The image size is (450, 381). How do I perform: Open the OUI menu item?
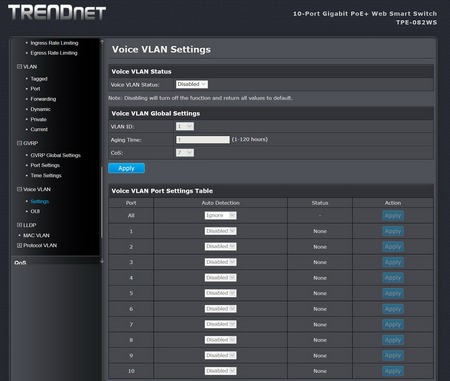(35, 211)
